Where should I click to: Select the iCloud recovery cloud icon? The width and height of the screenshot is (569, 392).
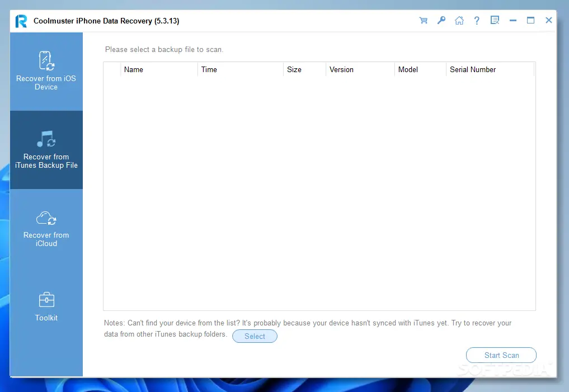coord(46,218)
